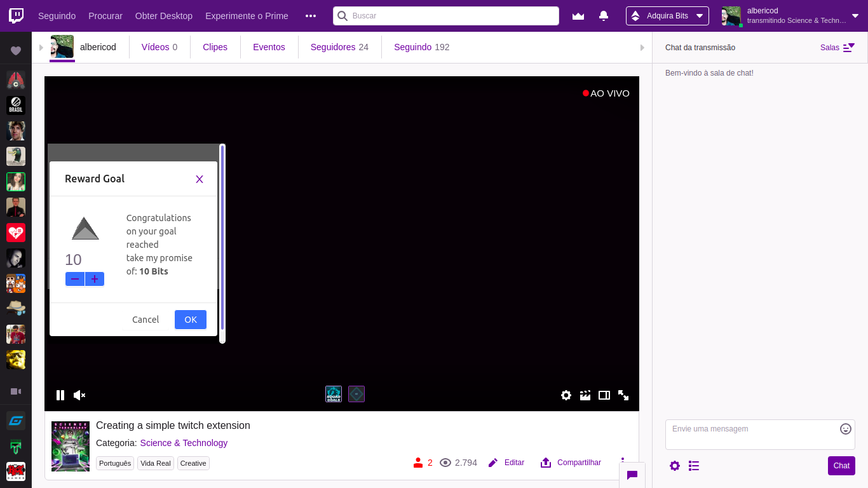868x488 pixels.
Task: Switch to the Eventos tab
Action: (269, 47)
